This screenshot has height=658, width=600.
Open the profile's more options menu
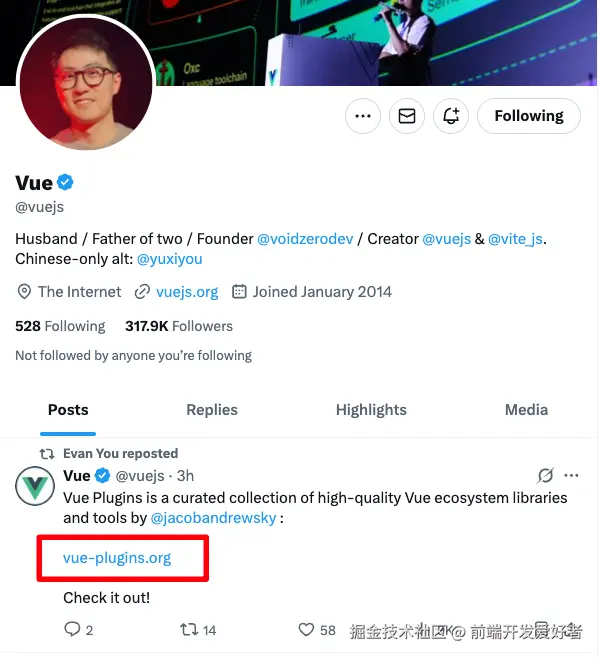363,116
